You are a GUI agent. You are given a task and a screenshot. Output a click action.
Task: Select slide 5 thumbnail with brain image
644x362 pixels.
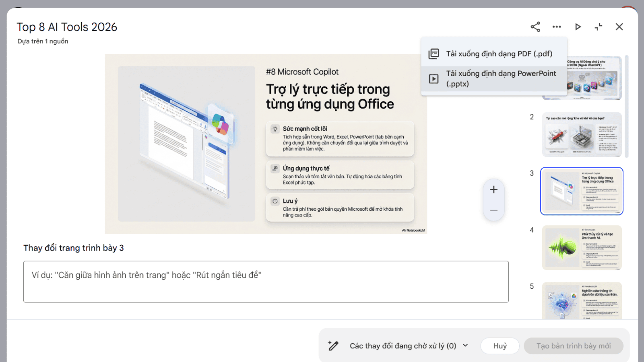582,301
